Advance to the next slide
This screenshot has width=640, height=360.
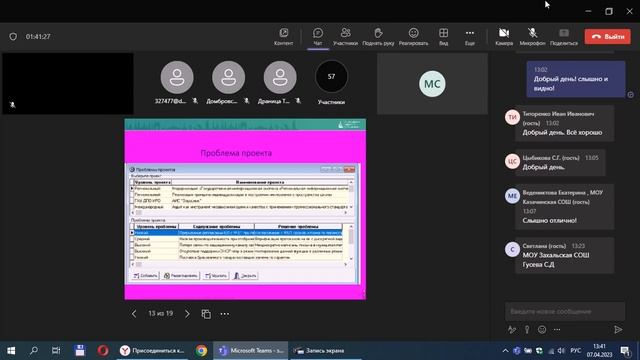187,313
